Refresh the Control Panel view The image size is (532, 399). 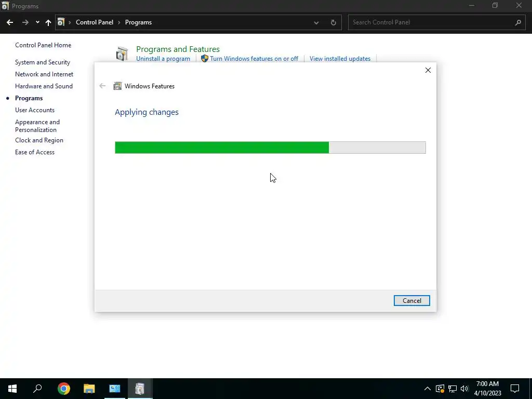[x=333, y=22]
